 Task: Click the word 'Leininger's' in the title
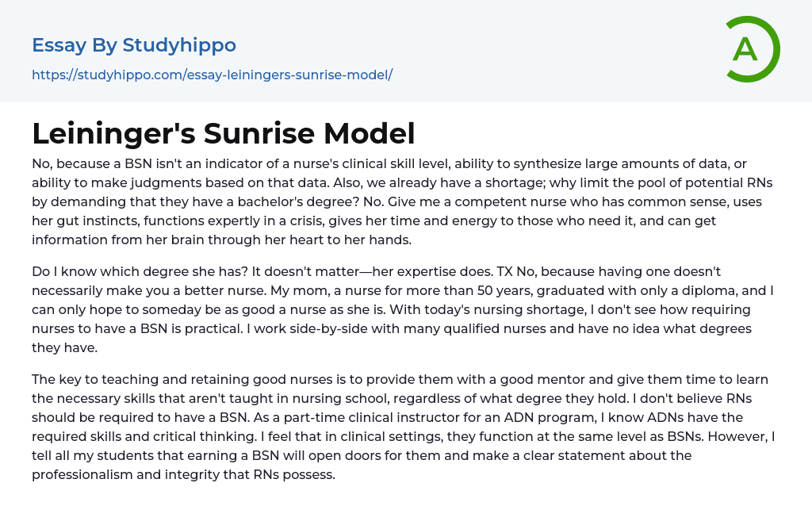click(x=114, y=133)
